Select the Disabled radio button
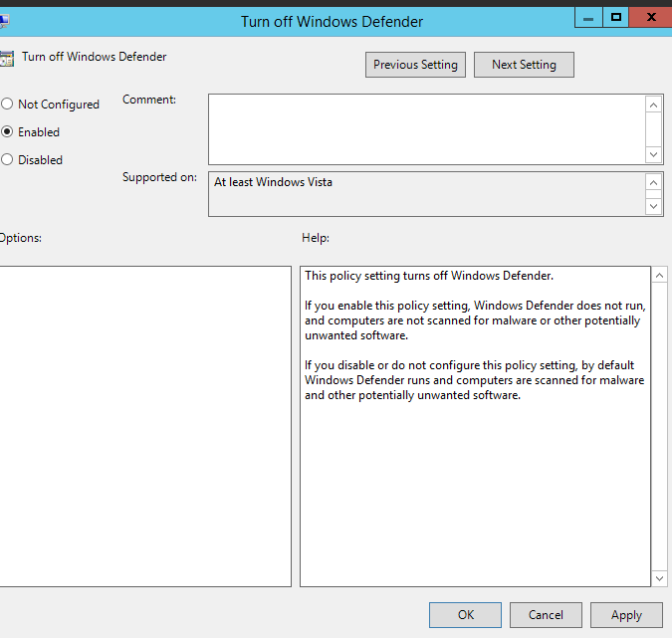This screenshot has width=672, height=638. point(7,160)
